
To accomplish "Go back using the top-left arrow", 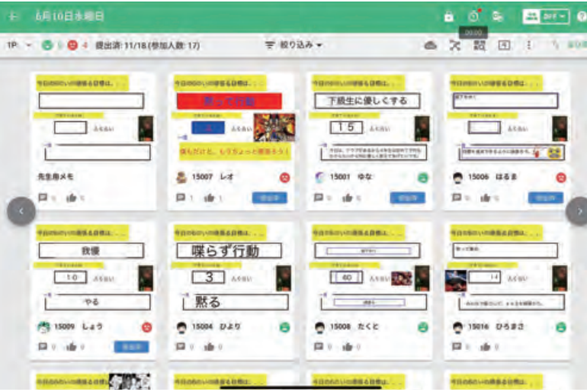I will pyautogui.click(x=12, y=16).
